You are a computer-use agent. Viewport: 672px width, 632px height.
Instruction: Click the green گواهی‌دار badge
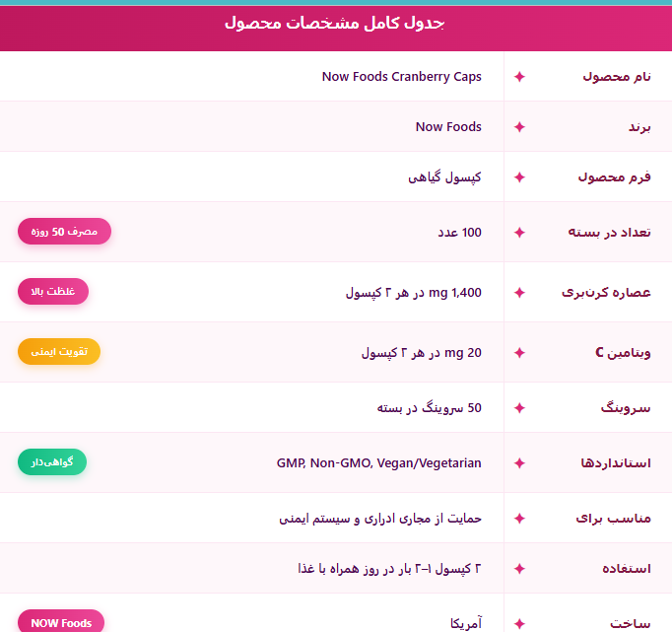click(52, 461)
